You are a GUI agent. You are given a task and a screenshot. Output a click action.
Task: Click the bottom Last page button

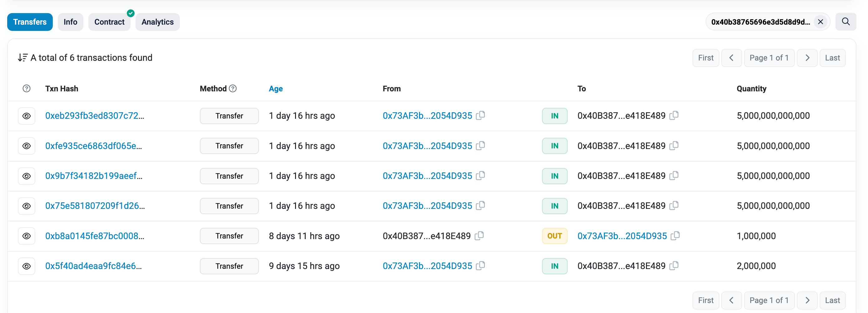(833, 300)
